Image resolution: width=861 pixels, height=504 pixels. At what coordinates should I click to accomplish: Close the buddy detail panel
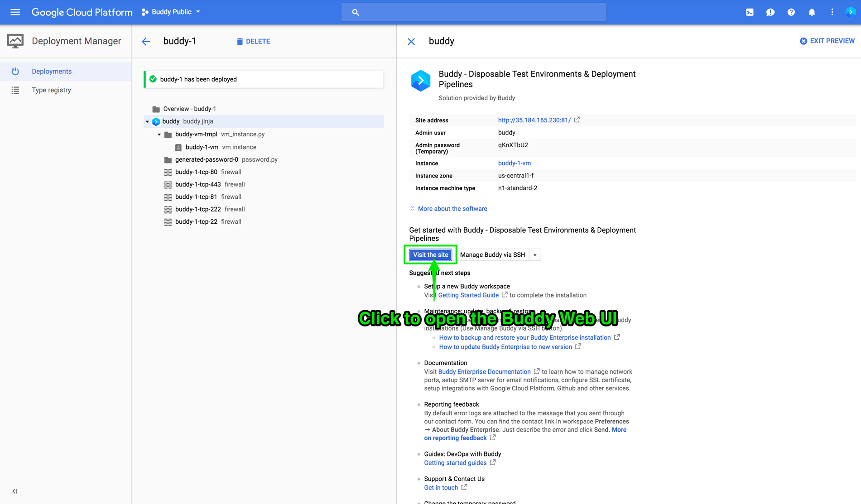click(x=411, y=42)
